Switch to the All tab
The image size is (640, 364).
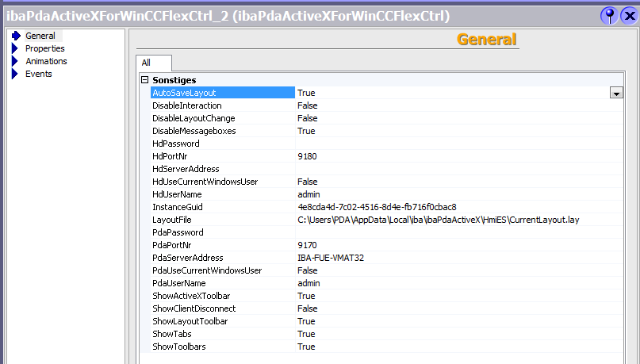(x=146, y=63)
